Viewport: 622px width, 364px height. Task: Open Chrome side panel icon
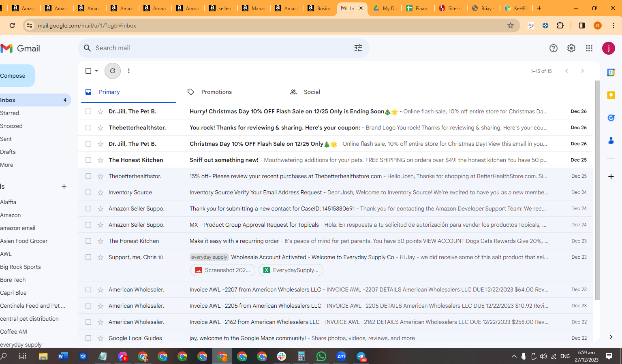point(582,26)
